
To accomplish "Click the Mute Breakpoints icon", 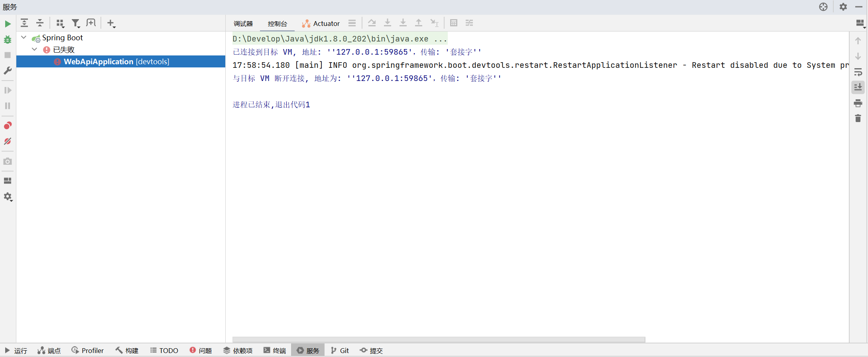I will click(8, 141).
